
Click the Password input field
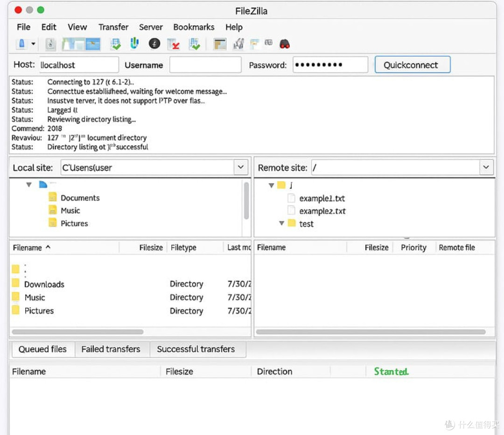(330, 65)
